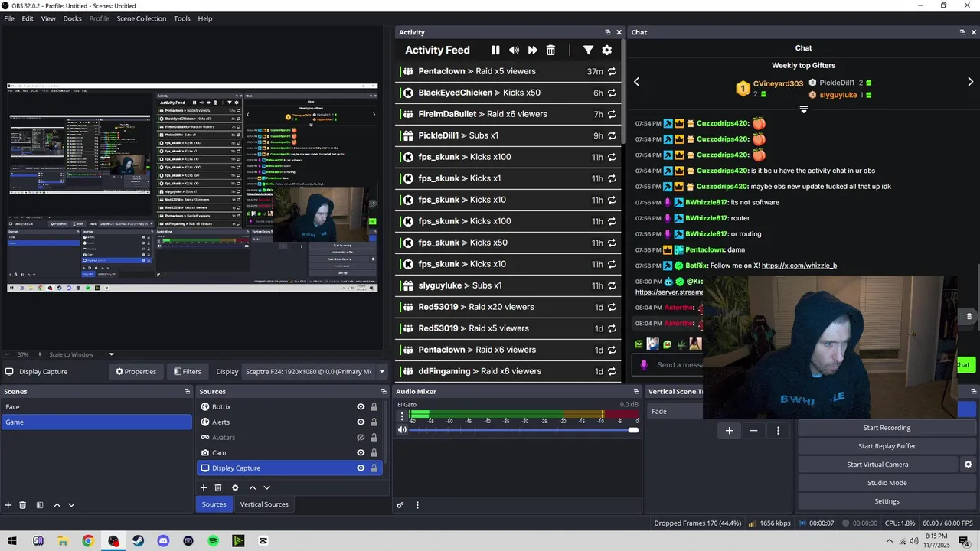
Task: Move scene down arrow
Action: point(71,505)
